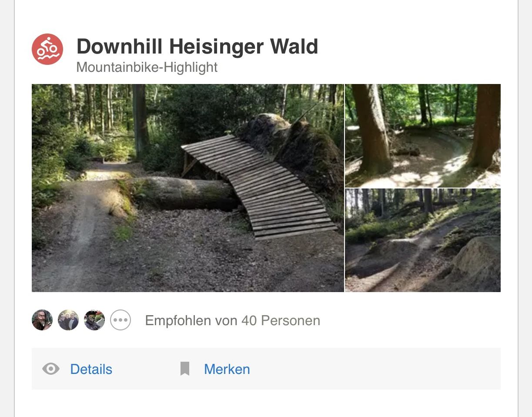532x417 pixels.
Task: Click the eye icon beside Details
Action: [51, 369]
